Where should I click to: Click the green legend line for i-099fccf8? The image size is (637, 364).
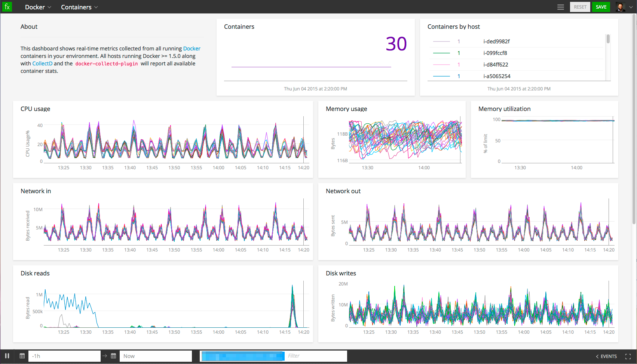click(x=441, y=53)
